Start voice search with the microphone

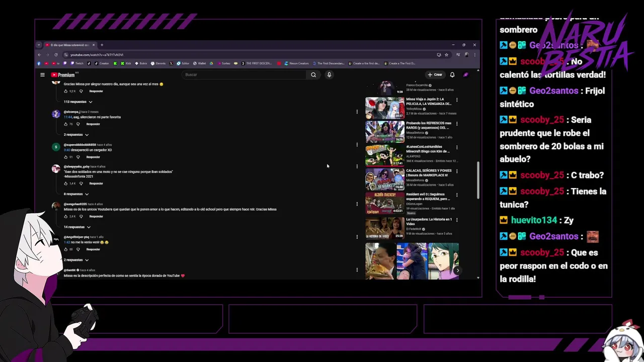tap(329, 75)
